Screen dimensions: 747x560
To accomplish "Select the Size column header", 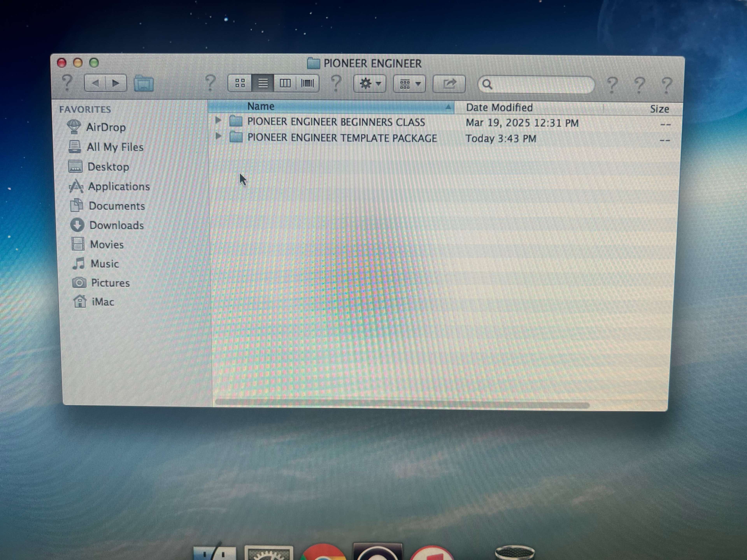I will [659, 109].
